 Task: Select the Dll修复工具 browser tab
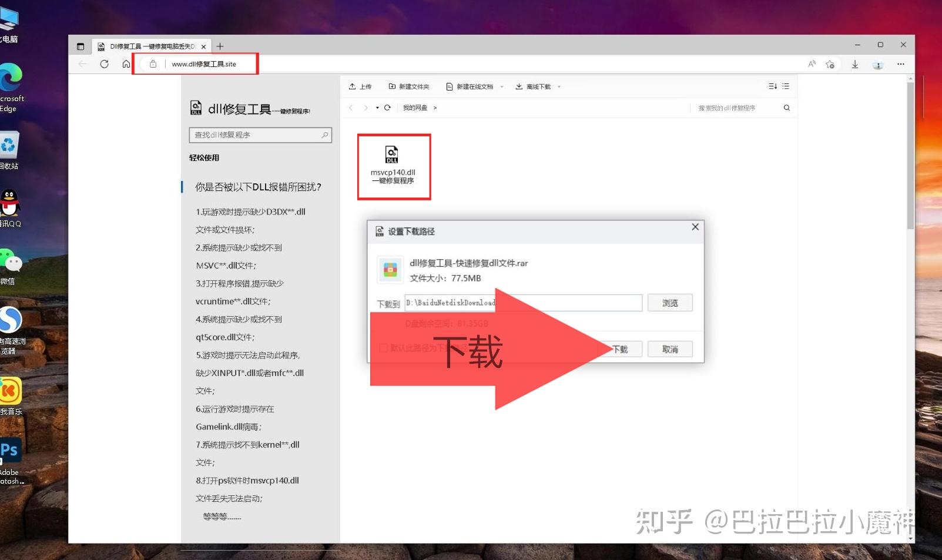coord(152,46)
